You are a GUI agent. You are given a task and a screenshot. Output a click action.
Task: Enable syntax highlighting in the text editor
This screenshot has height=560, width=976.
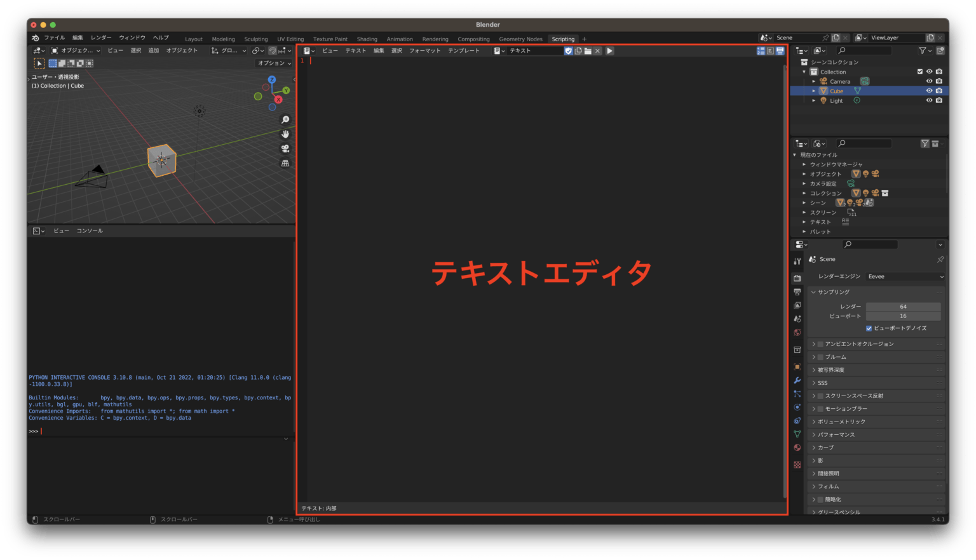(x=780, y=51)
